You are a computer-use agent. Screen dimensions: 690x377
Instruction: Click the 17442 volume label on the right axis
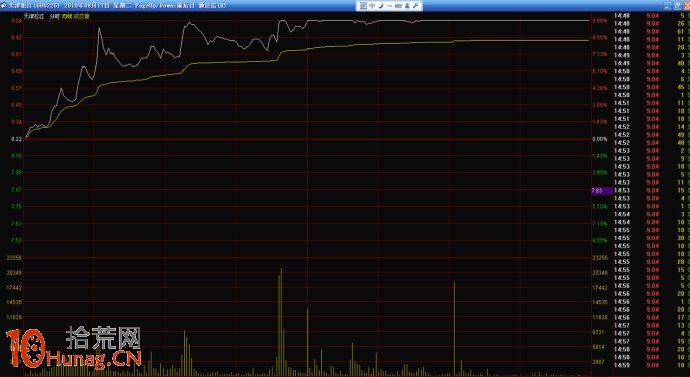point(600,288)
